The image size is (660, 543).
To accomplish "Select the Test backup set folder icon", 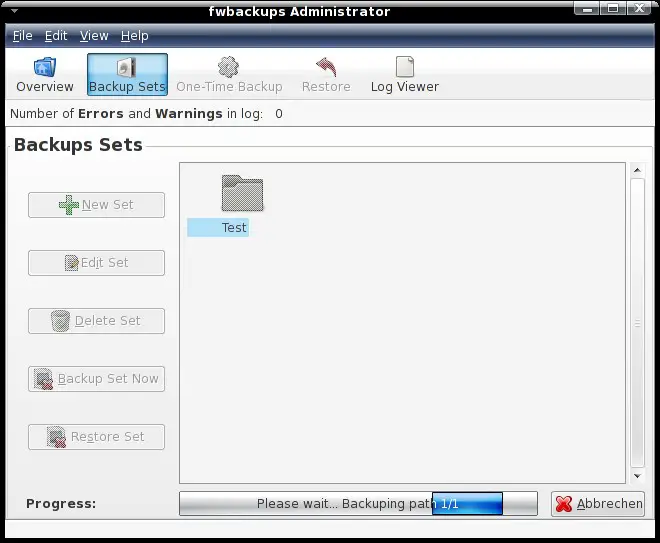I will click(x=242, y=193).
